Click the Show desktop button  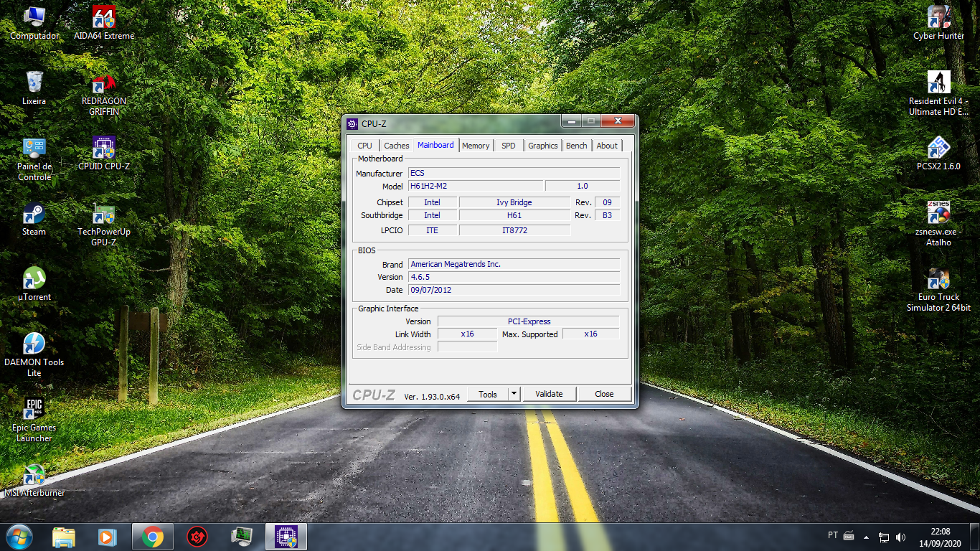tap(975, 537)
